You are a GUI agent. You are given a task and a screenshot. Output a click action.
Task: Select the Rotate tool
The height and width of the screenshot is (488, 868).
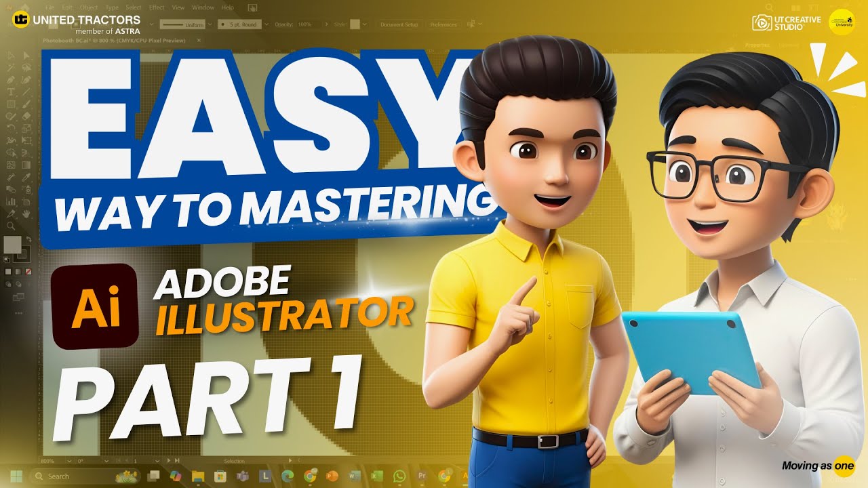[x=11, y=128]
